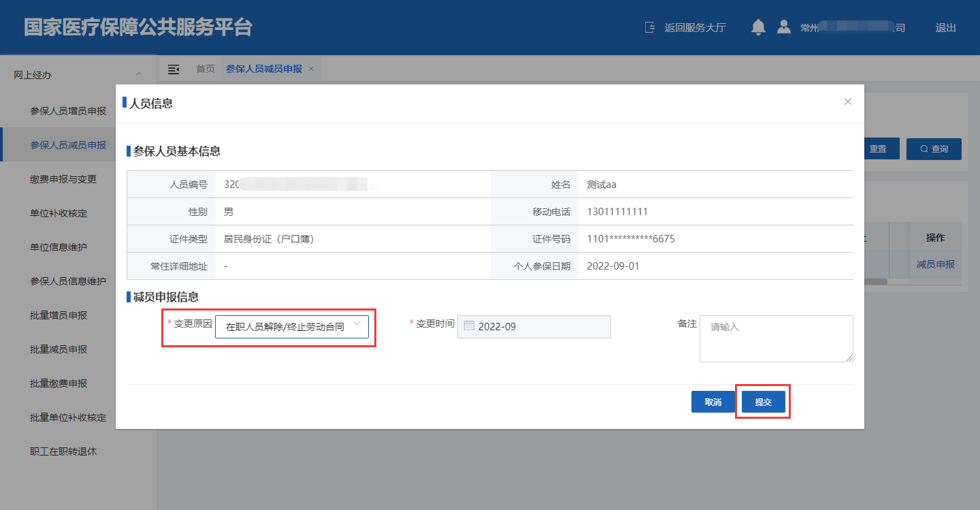The width and height of the screenshot is (980, 510).
Task: Open 缴费申报与变更 in the sidebar
Action: [63, 179]
